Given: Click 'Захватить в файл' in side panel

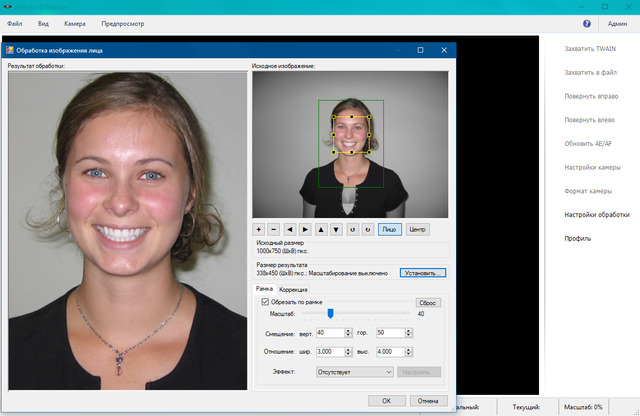Looking at the screenshot, I should [590, 72].
